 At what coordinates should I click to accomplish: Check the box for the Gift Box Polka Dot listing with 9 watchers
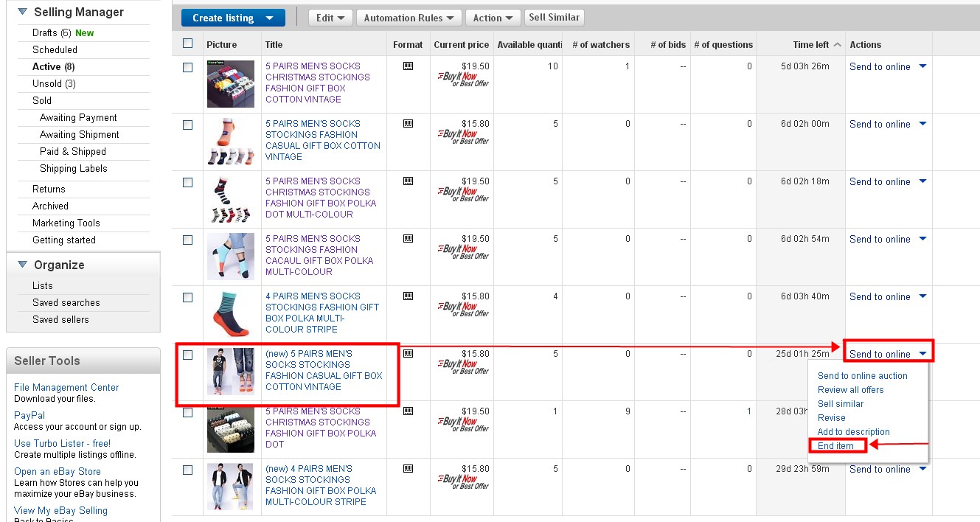pos(187,412)
